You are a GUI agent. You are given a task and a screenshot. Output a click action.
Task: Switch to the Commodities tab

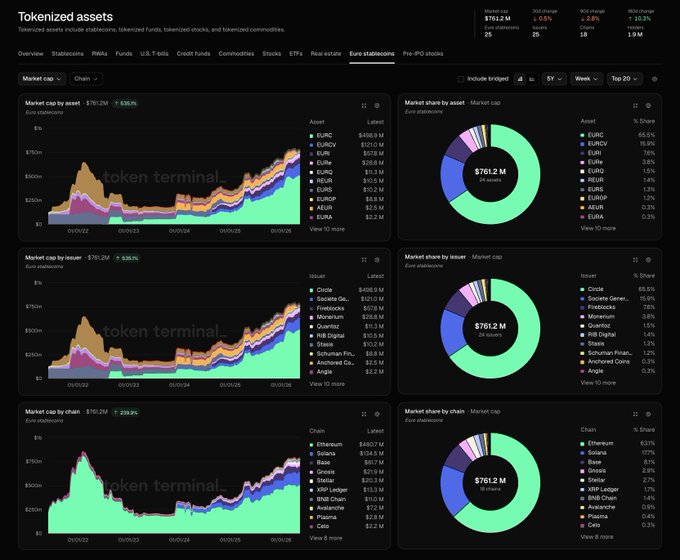236,54
